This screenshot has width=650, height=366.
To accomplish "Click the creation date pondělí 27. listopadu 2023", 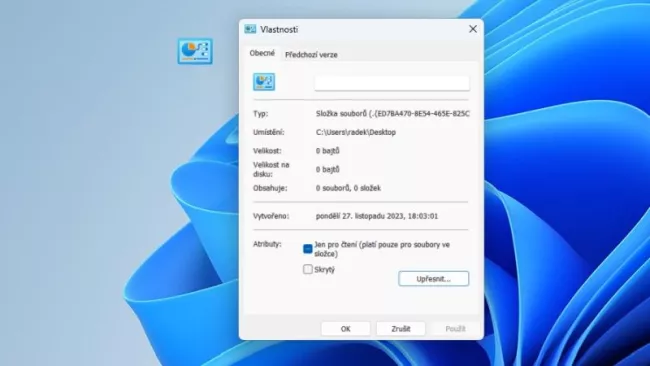I will pyautogui.click(x=377, y=216).
